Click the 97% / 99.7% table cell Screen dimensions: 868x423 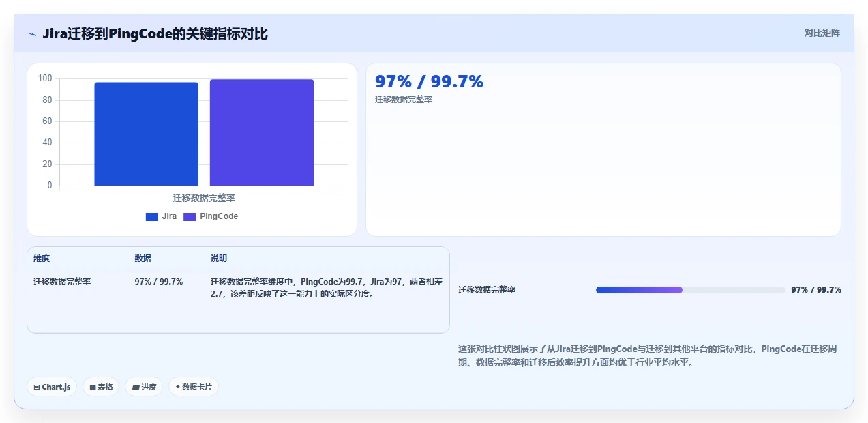[159, 281]
